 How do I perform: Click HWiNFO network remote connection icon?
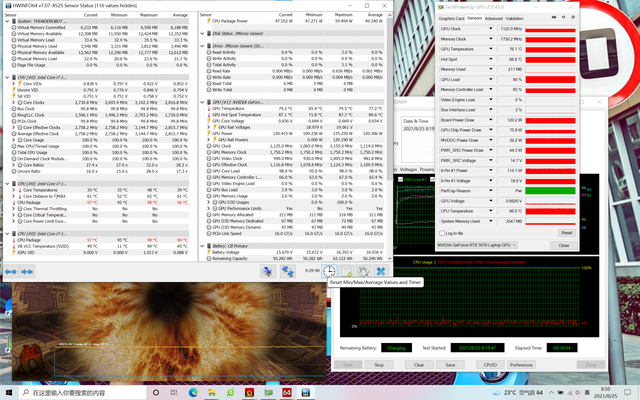pos(287,271)
